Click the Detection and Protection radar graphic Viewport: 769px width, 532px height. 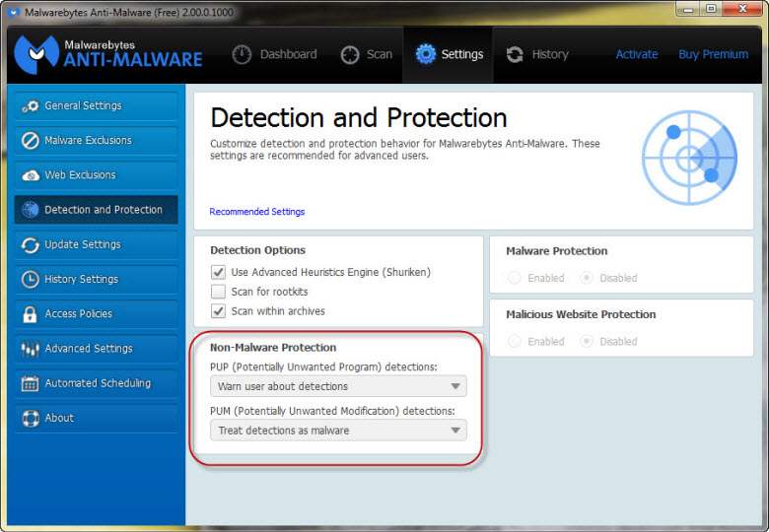pyautogui.click(x=689, y=158)
